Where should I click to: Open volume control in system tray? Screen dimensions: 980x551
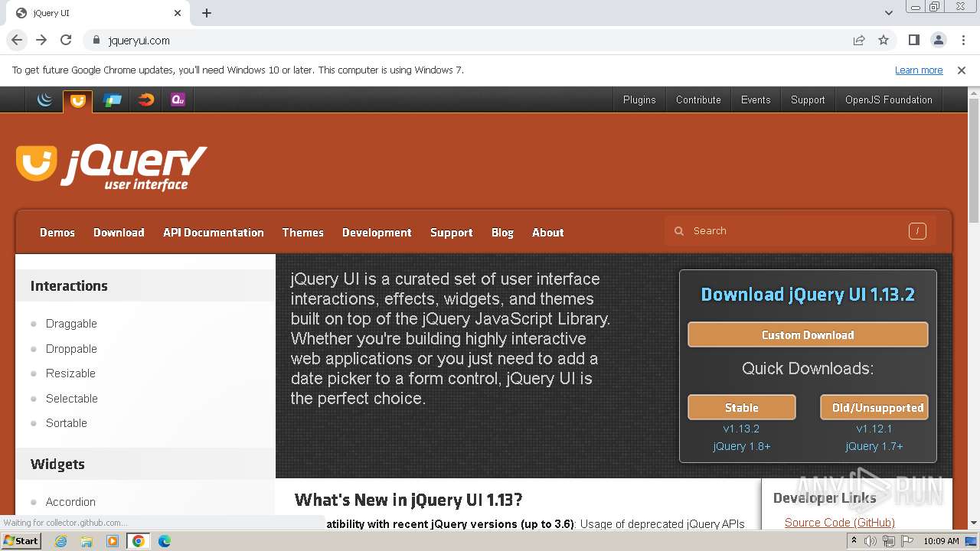[871, 541]
